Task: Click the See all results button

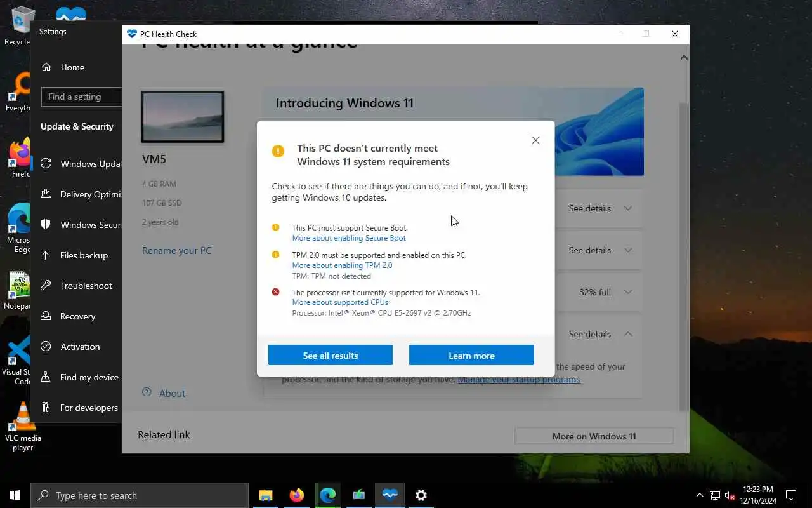Action: [331, 355]
